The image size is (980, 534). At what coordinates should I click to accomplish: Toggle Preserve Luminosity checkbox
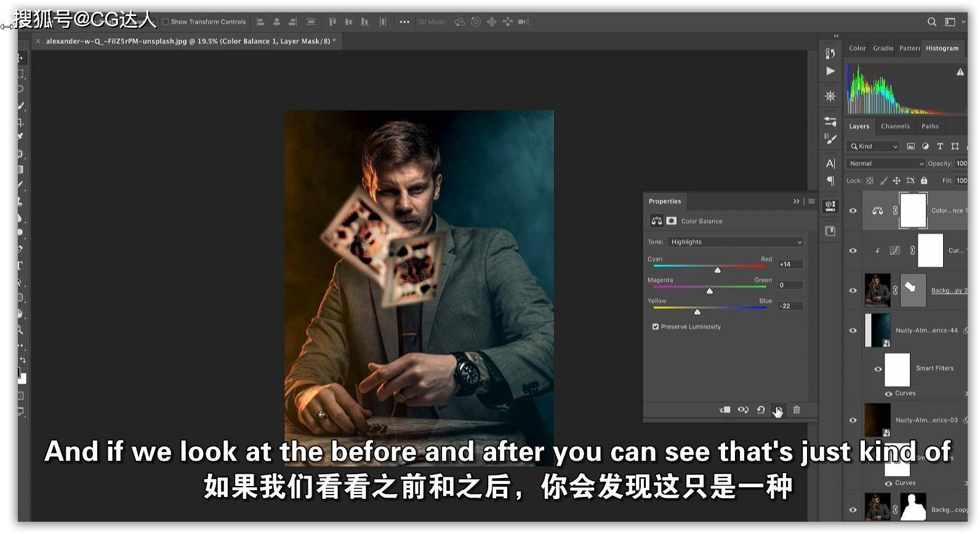(656, 326)
